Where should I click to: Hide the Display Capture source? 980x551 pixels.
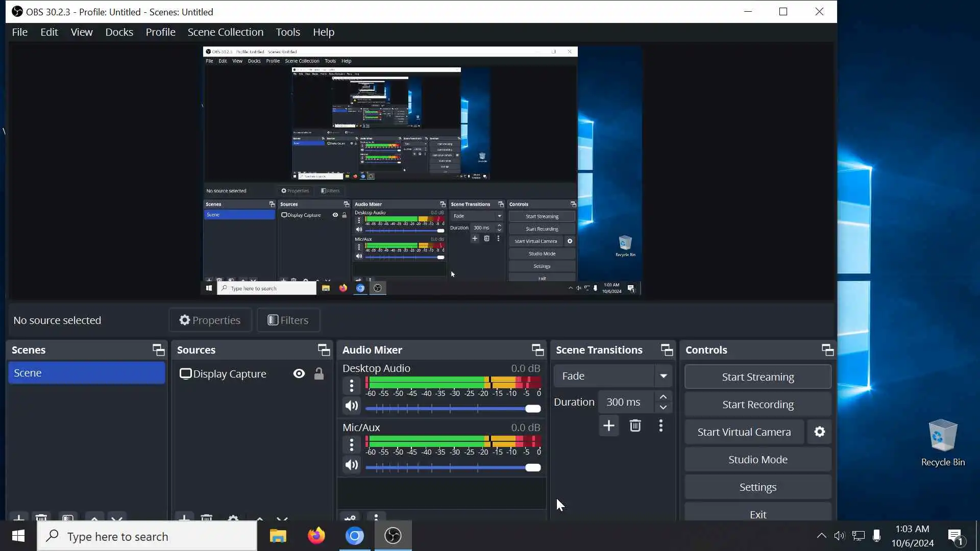(299, 374)
